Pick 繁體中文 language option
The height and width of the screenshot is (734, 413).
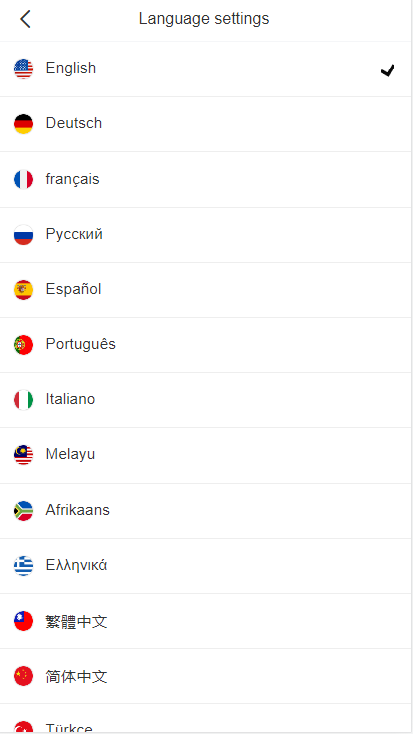tap(206, 621)
